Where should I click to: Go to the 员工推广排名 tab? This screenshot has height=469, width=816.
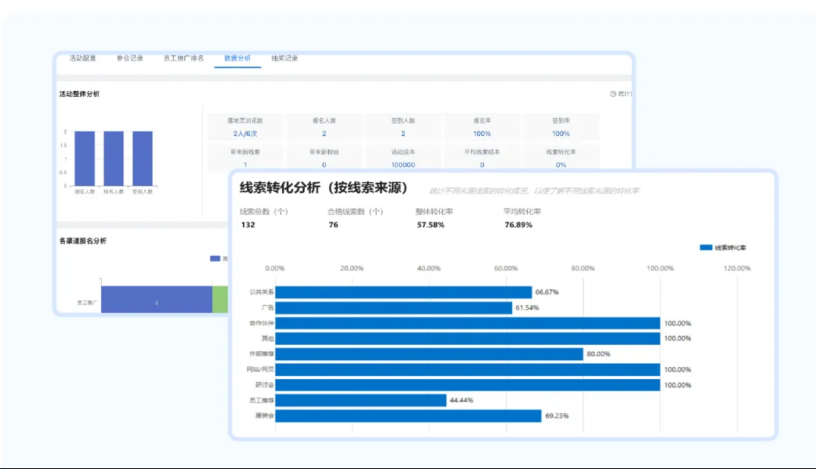point(184,58)
